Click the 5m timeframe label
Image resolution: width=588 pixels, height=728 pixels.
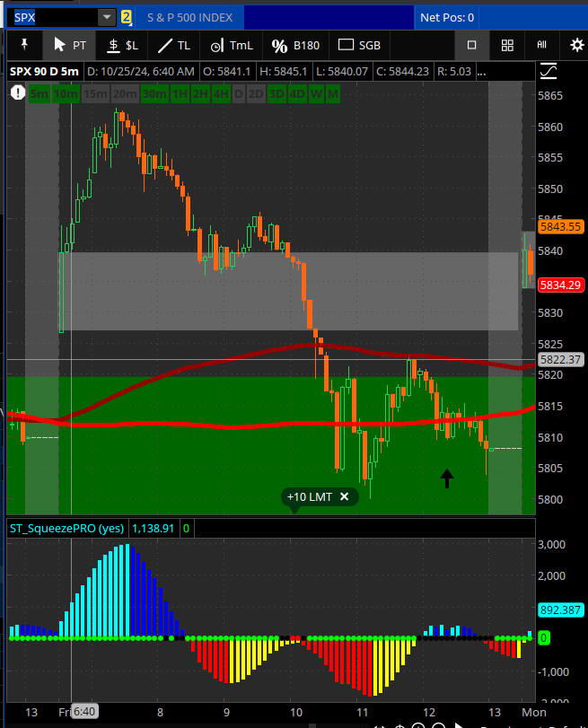(39, 94)
